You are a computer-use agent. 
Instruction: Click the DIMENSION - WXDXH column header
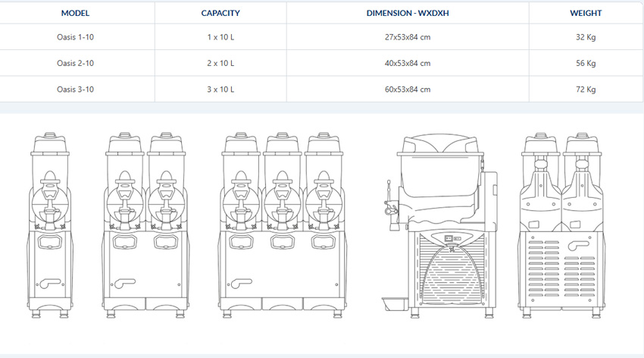click(407, 14)
